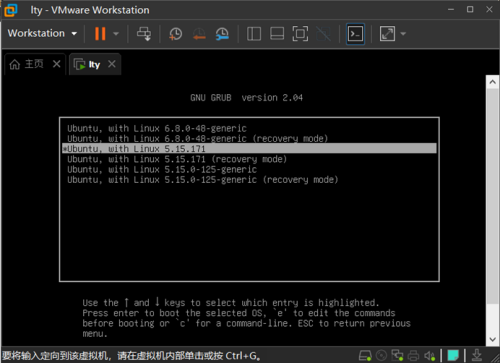Toggle the console view button

point(355,34)
